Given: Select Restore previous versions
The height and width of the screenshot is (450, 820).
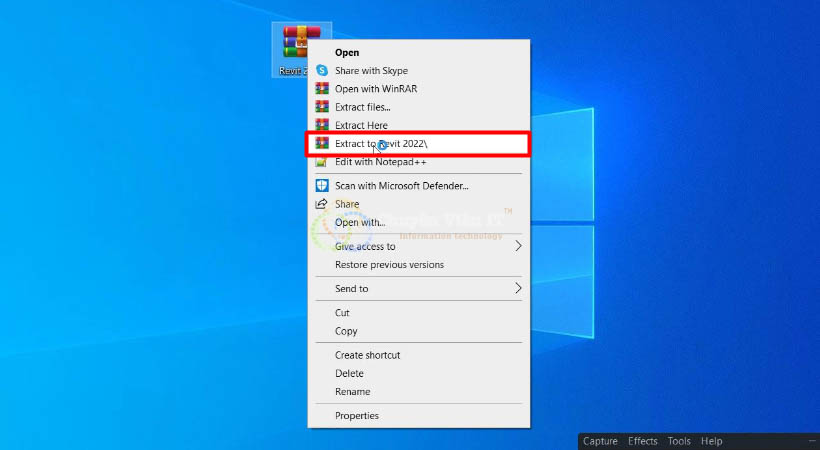Looking at the screenshot, I should click(389, 265).
